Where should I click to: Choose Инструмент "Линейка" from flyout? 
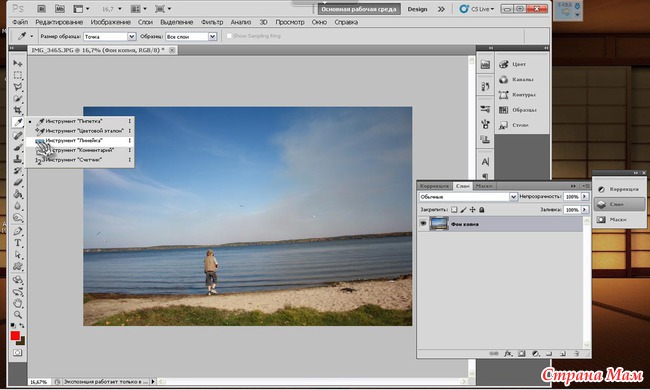pos(80,140)
